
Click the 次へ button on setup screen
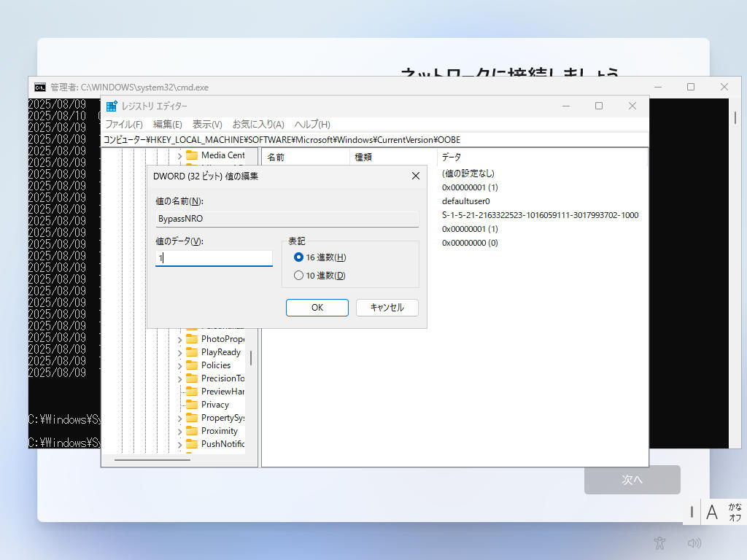(632, 480)
